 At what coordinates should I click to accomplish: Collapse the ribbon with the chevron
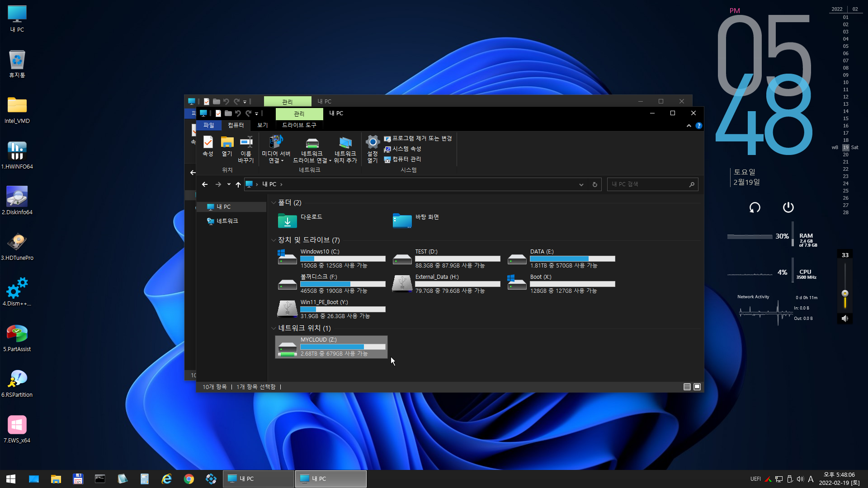click(689, 126)
